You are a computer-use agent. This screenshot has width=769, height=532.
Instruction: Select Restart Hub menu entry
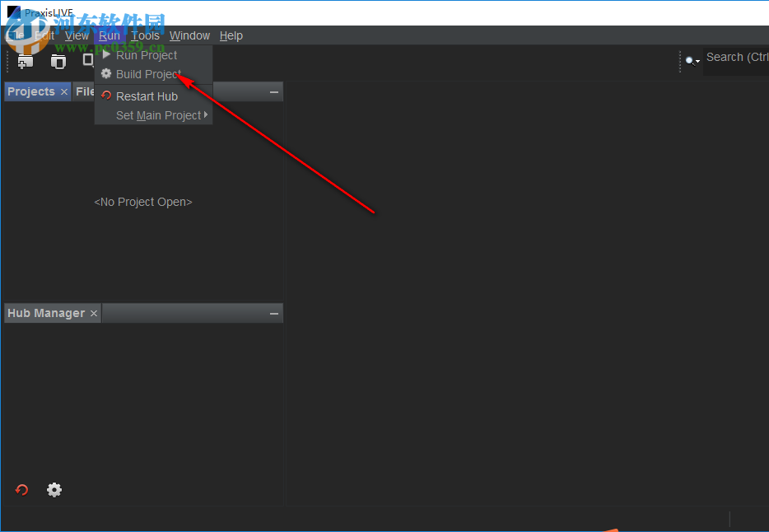coord(153,96)
